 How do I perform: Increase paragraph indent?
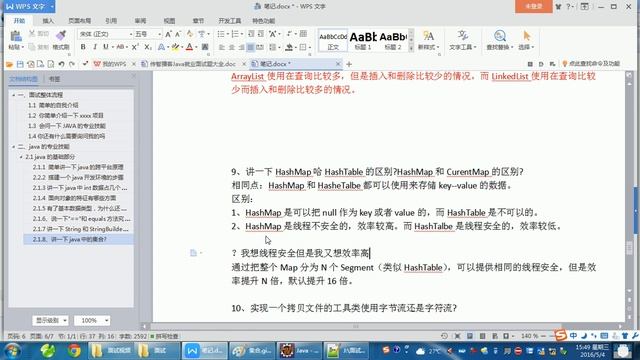point(260,34)
